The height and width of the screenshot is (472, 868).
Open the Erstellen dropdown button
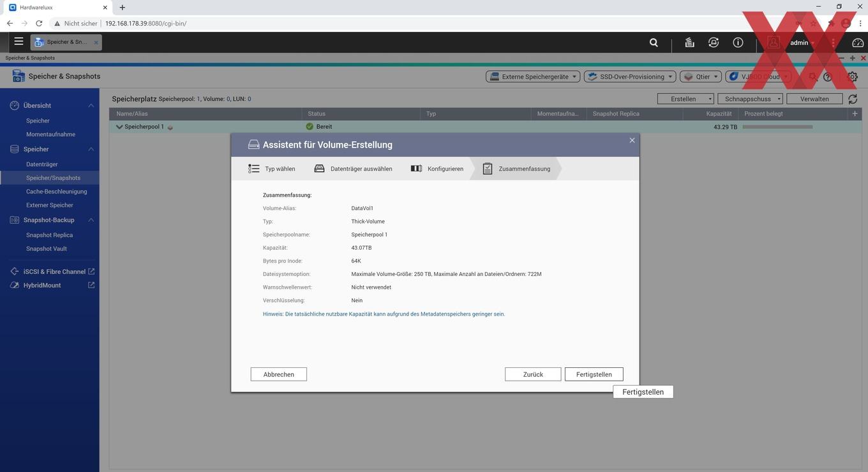pyautogui.click(x=685, y=99)
